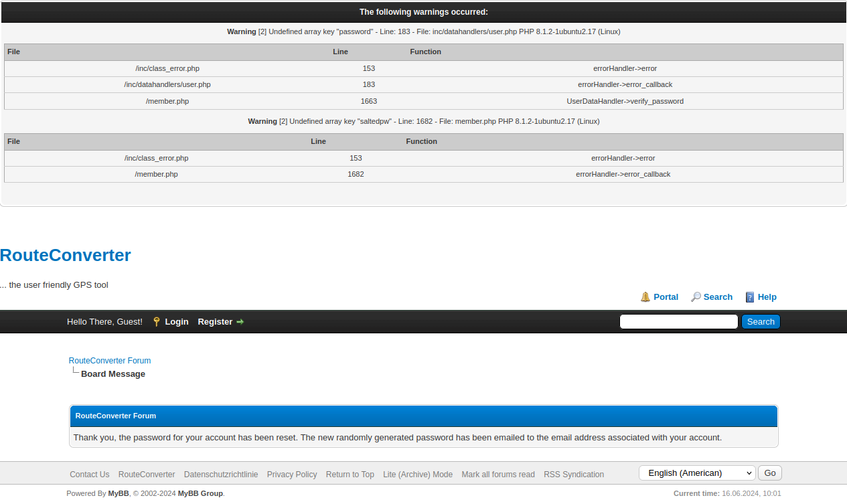Click the green arrow next to Register

[240, 322]
